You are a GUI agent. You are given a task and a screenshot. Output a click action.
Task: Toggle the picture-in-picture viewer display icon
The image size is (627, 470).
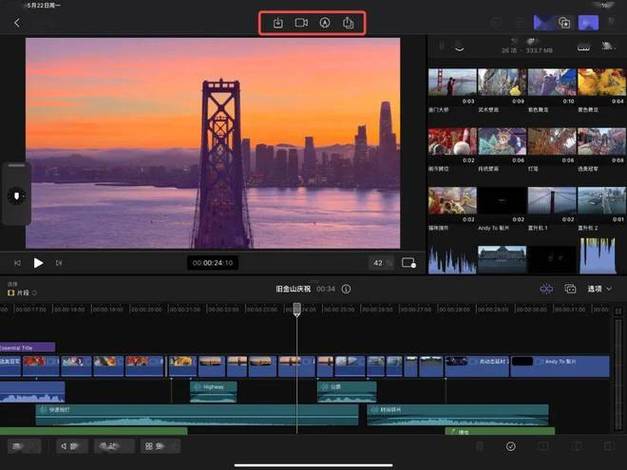(x=409, y=263)
